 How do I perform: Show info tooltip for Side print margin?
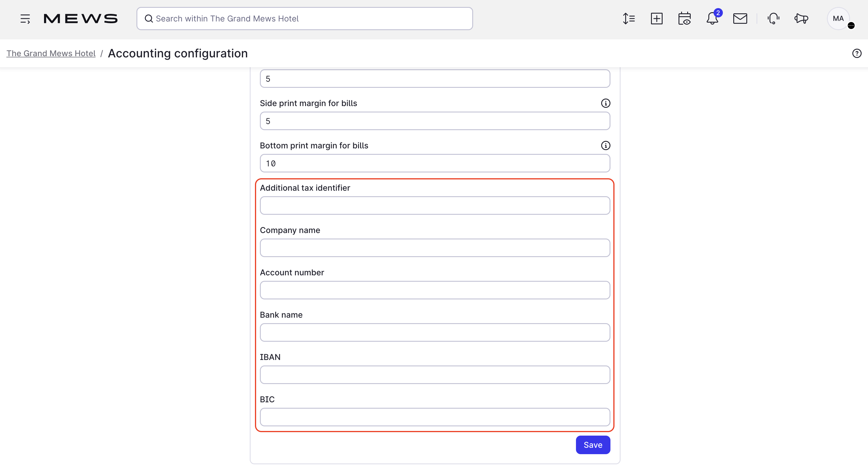(606, 103)
